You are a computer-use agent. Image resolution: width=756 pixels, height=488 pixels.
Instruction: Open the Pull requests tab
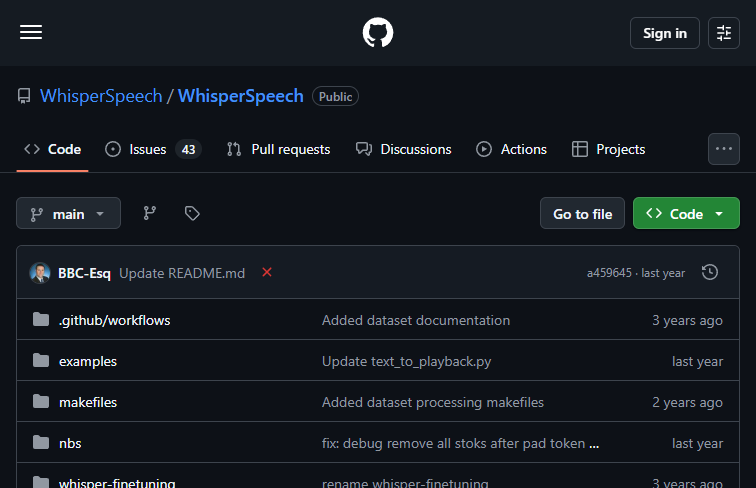tap(278, 149)
